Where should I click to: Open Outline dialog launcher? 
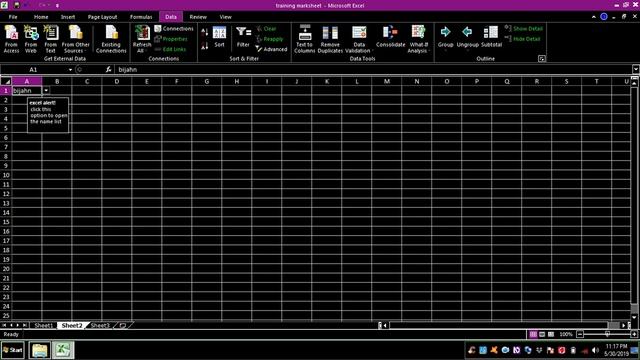coord(542,59)
